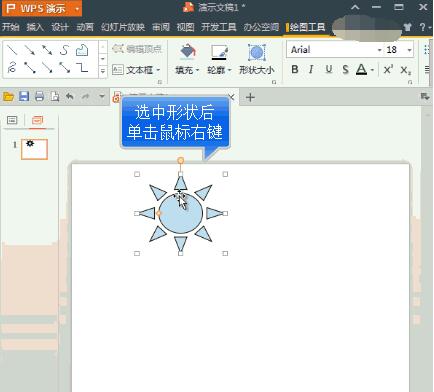
Task: Open the 审阅 ribbon tab
Action: [161, 27]
